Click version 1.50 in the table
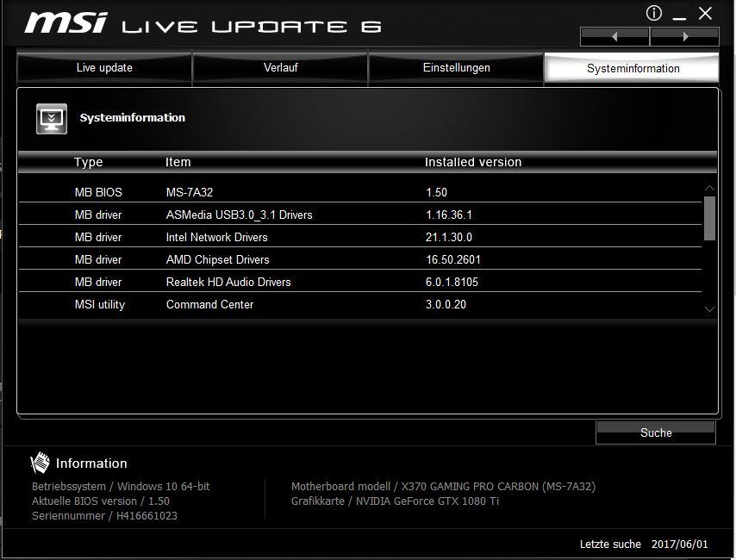Screen dimensions: 736x560 pos(437,192)
